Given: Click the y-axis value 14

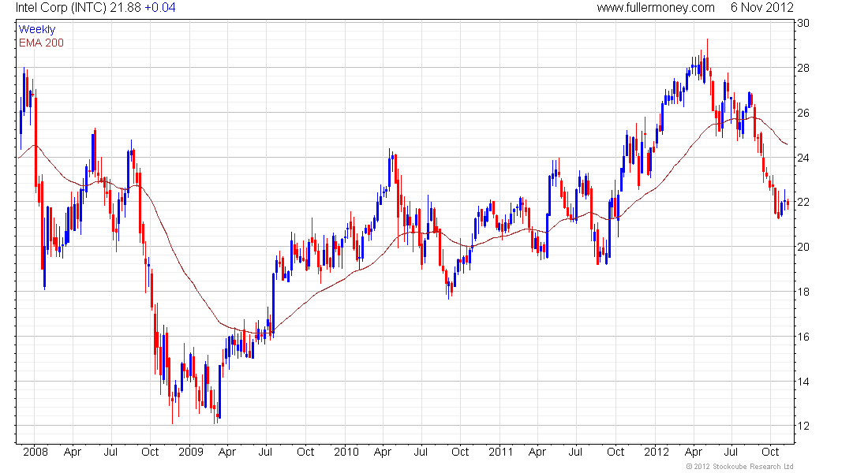Looking at the screenshot, I should click(803, 382).
